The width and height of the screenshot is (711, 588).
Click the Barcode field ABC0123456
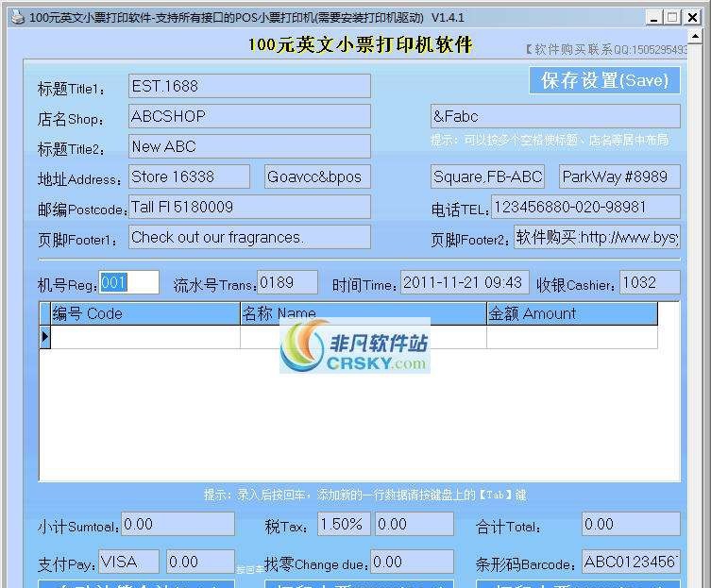630,563
